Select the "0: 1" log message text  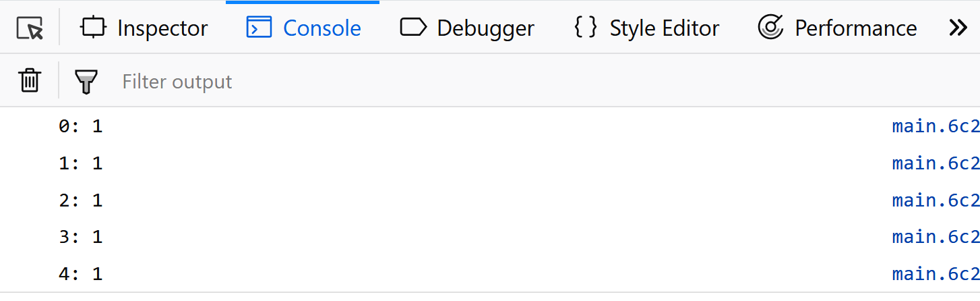[81, 126]
